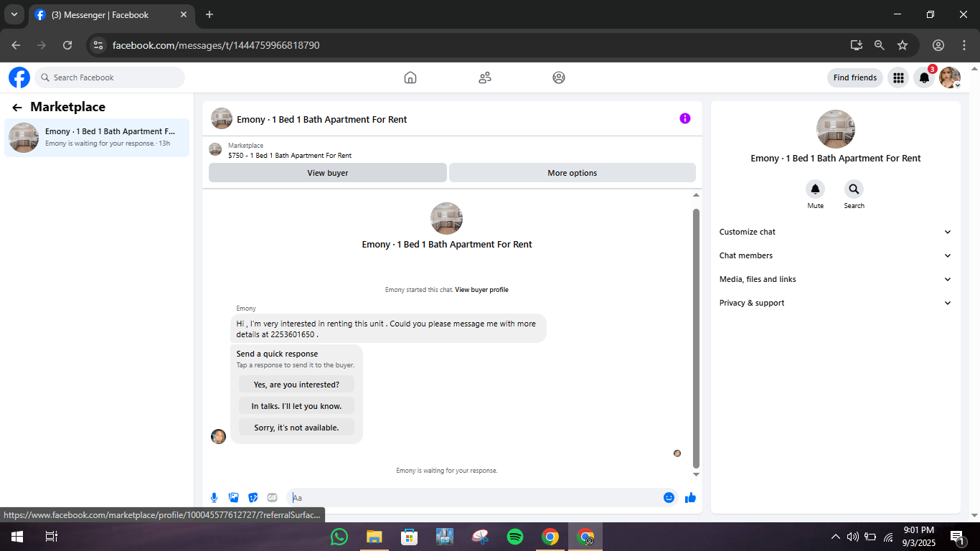Open conversation information purple icon
Image resolution: width=980 pixels, height=551 pixels.
685,118
